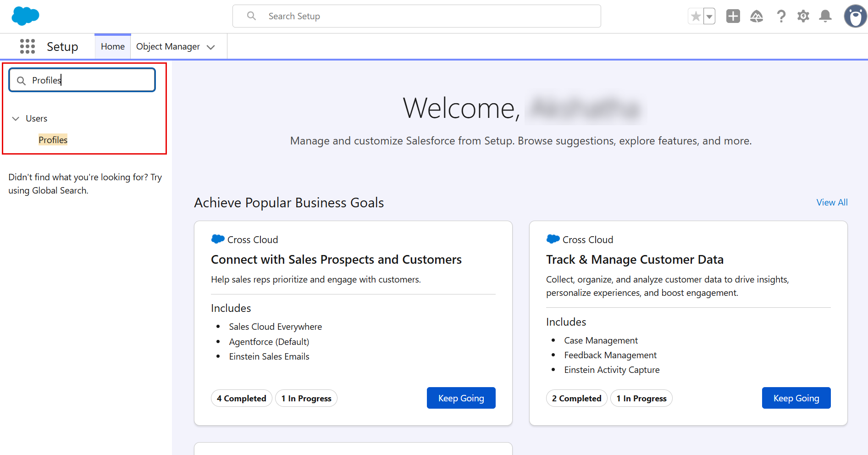
Task: Open the Global Actions plus icon
Action: pyautogui.click(x=733, y=17)
